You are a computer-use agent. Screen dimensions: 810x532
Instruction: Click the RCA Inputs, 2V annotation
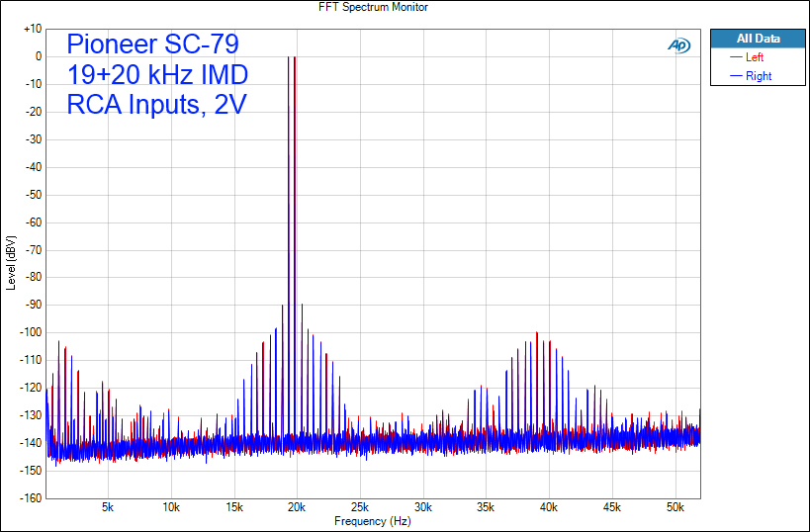(x=156, y=104)
